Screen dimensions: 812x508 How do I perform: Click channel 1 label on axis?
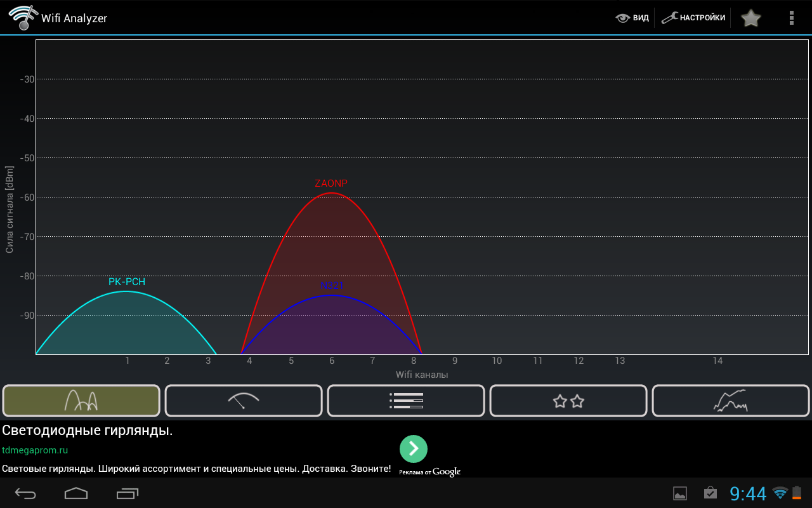click(127, 361)
